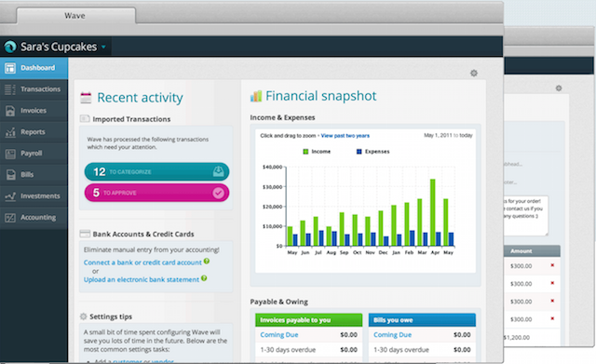Click the Payroll sidebar icon
596x364 pixels.
click(10, 154)
